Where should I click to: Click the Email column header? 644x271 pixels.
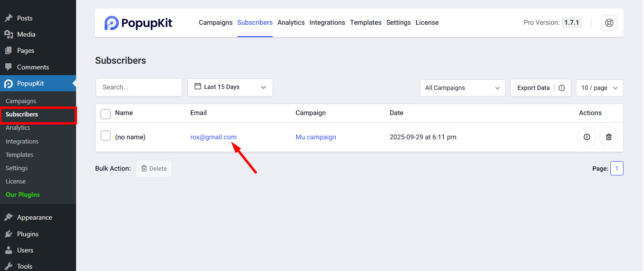pyautogui.click(x=198, y=113)
